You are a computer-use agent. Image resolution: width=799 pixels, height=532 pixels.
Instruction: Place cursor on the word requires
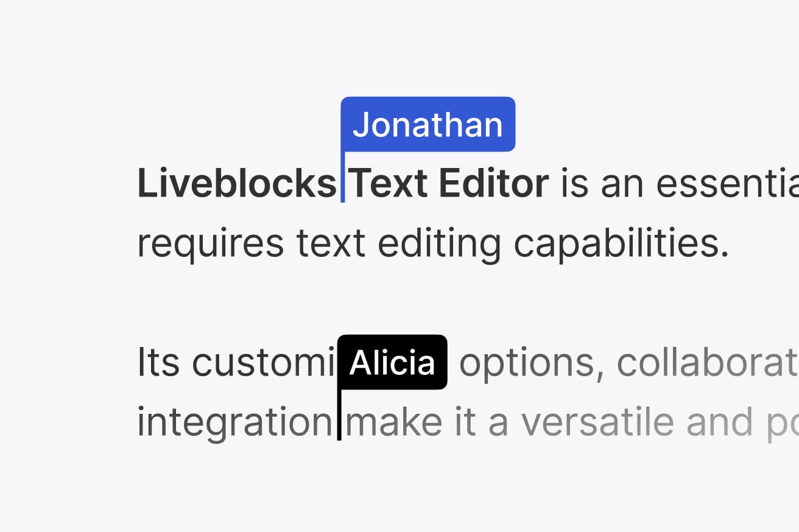[x=210, y=243]
